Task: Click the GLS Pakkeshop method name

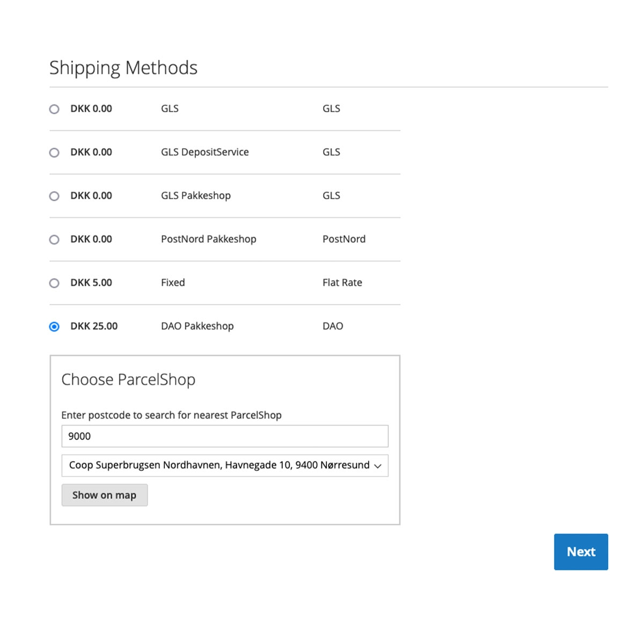Action: pyautogui.click(x=195, y=195)
